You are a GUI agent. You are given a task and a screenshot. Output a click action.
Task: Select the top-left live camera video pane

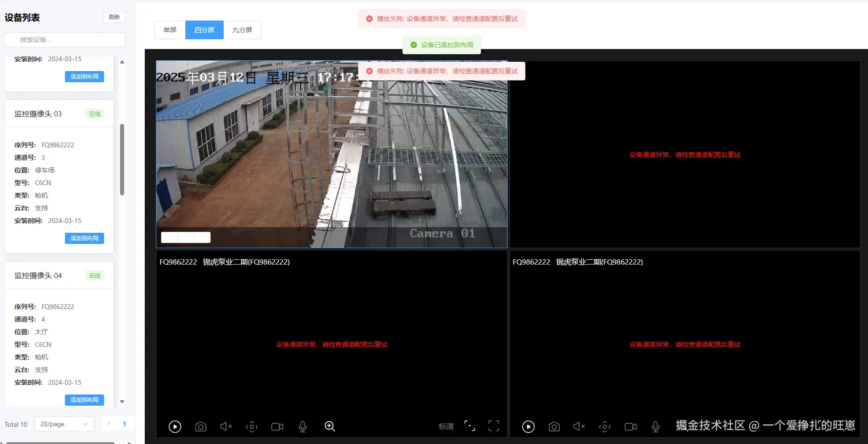(x=332, y=154)
